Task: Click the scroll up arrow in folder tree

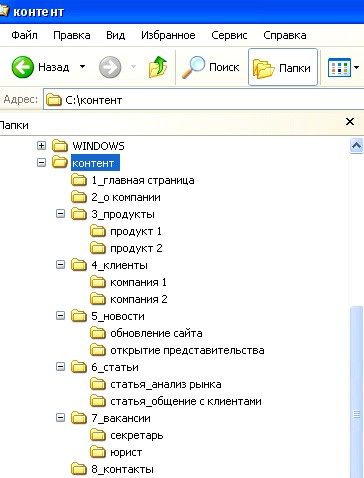Action: (x=356, y=146)
